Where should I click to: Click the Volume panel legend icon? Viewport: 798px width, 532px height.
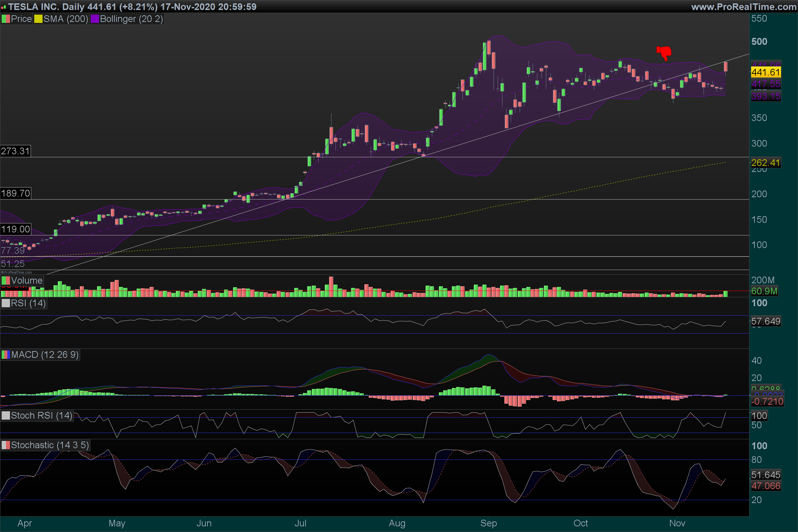coord(6,281)
